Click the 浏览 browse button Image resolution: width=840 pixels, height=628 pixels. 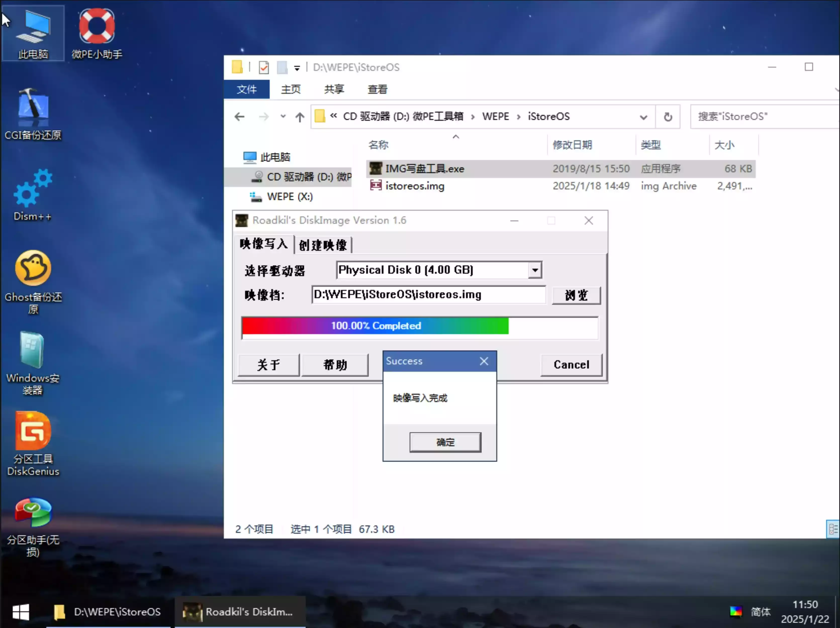tap(576, 295)
